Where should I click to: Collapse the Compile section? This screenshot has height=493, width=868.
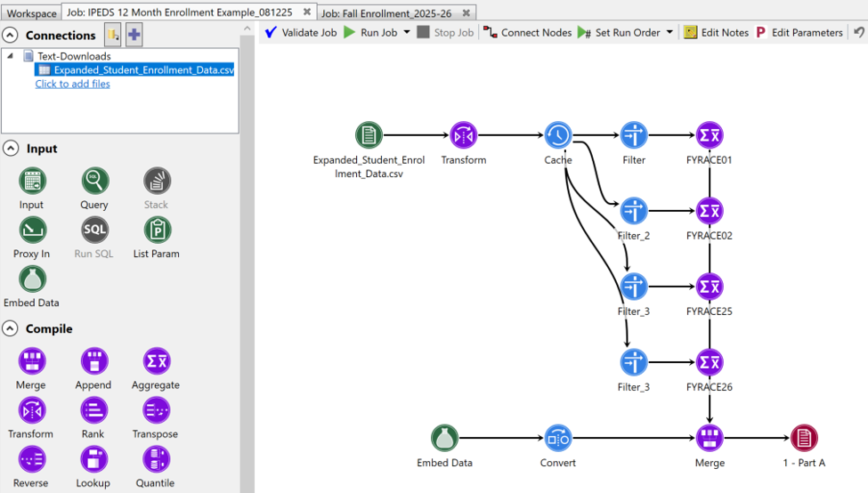(x=10, y=328)
